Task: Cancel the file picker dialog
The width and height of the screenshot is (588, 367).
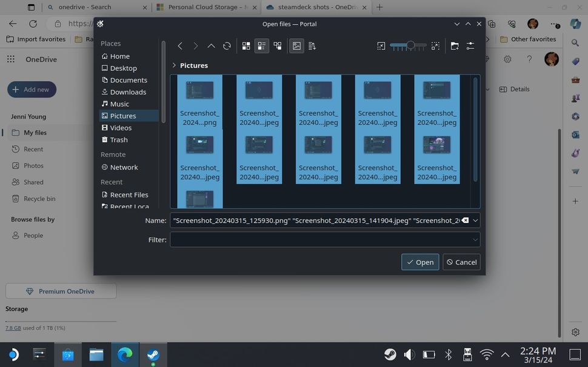Action: pyautogui.click(x=461, y=262)
